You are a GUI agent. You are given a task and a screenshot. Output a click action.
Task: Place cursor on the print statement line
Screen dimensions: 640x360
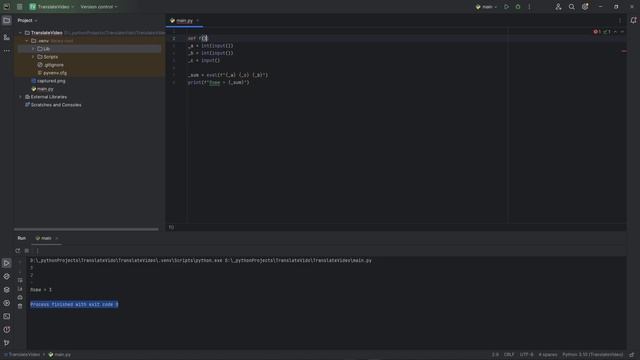[x=218, y=82]
